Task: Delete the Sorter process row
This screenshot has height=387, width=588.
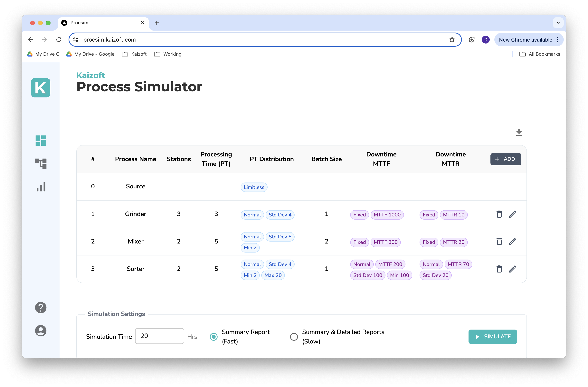Action: click(x=499, y=269)
